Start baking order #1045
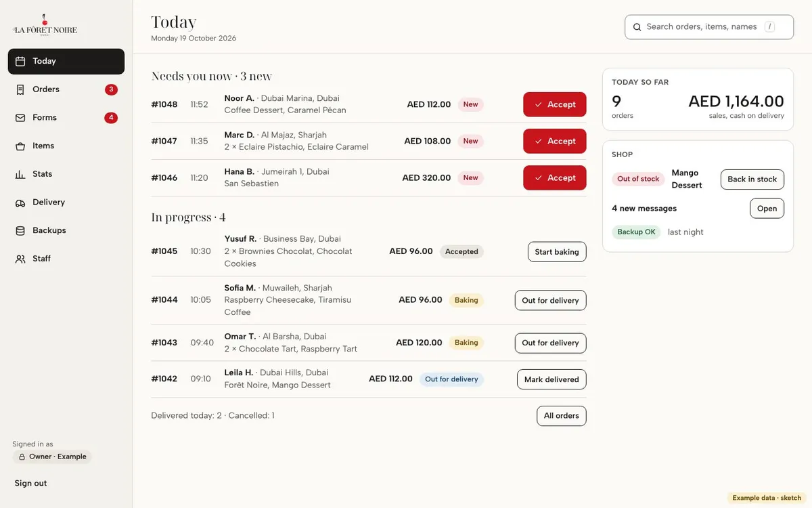This screenshot has height=508, width=812. (x=557, y=252)
